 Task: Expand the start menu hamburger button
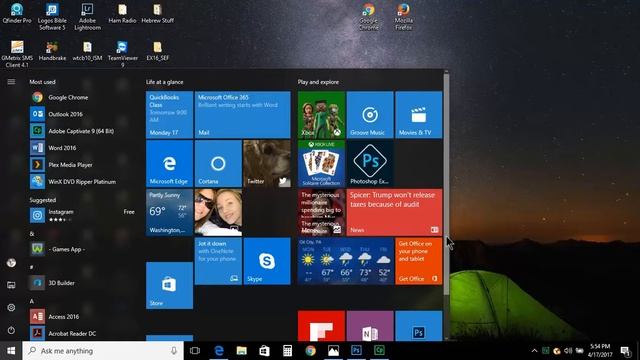click(x=11, y=82)
